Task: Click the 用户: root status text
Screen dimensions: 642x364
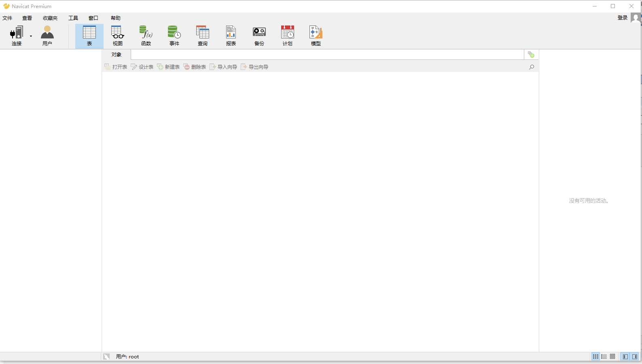Action: tap(127, 357)
